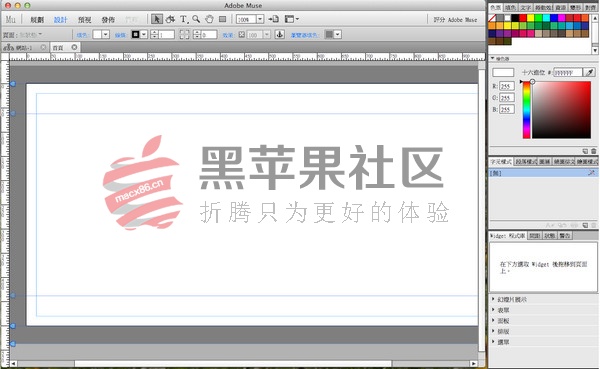Expand the 面板 widget group
The height and width of the screenshot is (369, 600).
[493, 320]
